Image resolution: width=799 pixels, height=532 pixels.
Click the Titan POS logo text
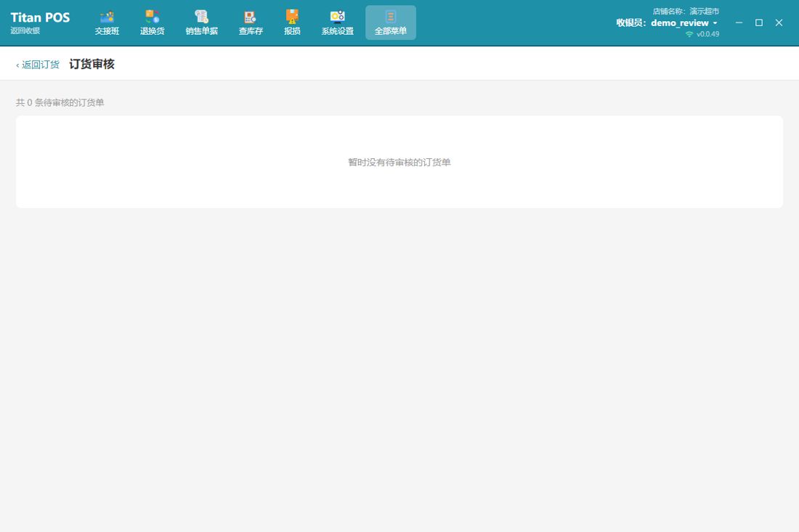pos(40,17)
